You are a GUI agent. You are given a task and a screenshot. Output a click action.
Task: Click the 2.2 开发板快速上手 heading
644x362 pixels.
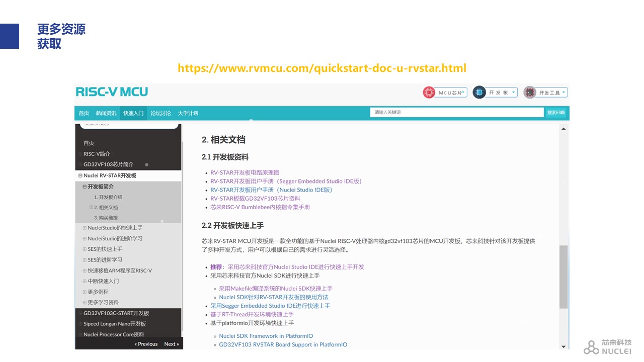pyautogui.click(x=232, y=225)
